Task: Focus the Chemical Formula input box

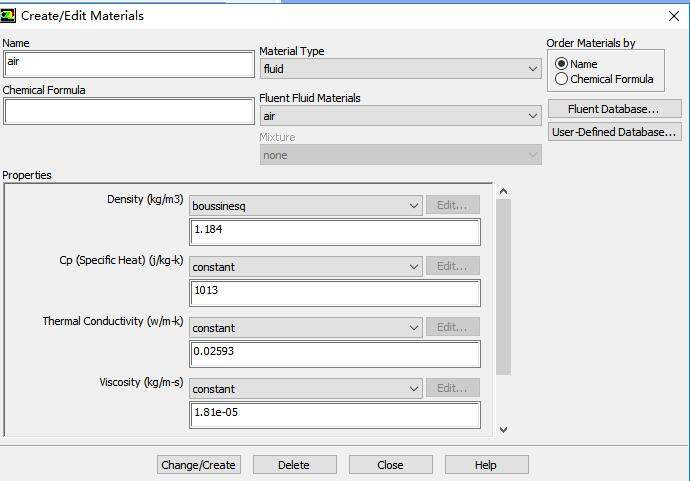Action: point(128,111)
